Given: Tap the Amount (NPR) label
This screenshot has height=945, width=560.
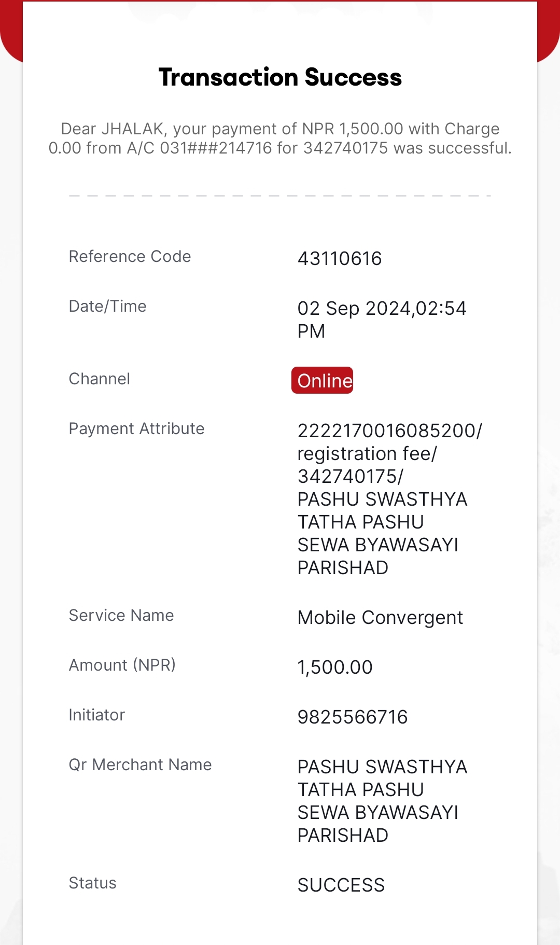Looking at the screenshot, I should pyautogui.click(x=122, y=665).
